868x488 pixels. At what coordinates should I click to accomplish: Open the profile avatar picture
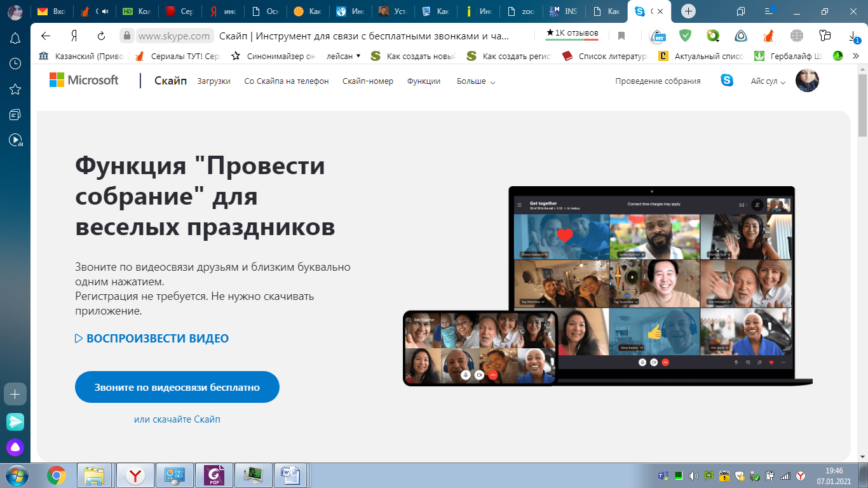807,81
